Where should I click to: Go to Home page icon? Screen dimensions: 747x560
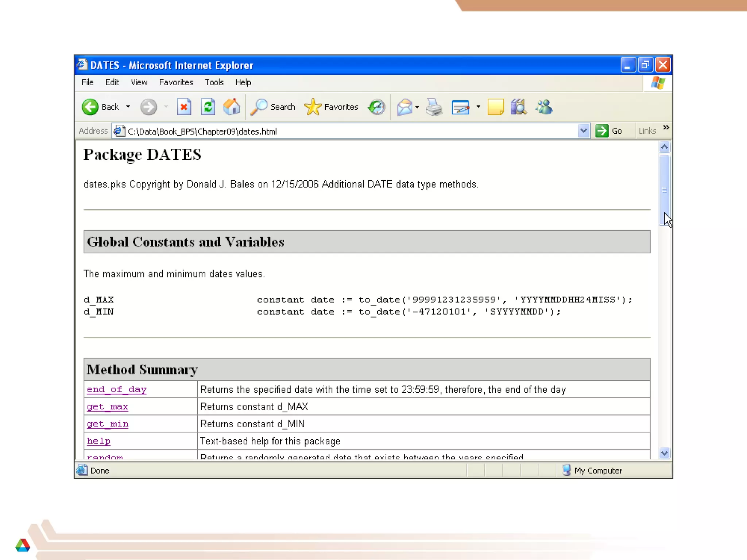[x=232, y=107]
